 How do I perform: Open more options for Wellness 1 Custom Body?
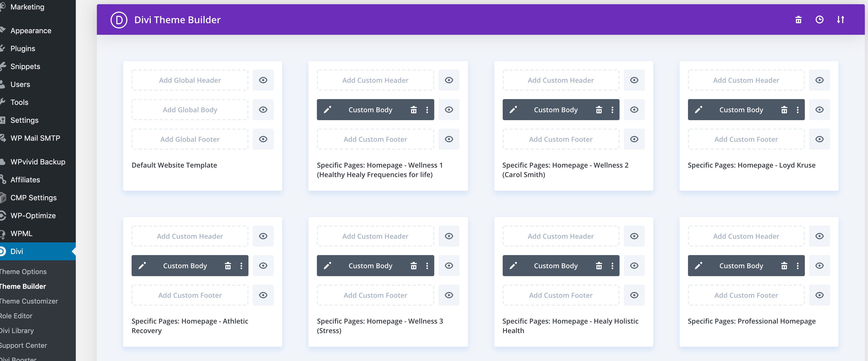[427, 110]
